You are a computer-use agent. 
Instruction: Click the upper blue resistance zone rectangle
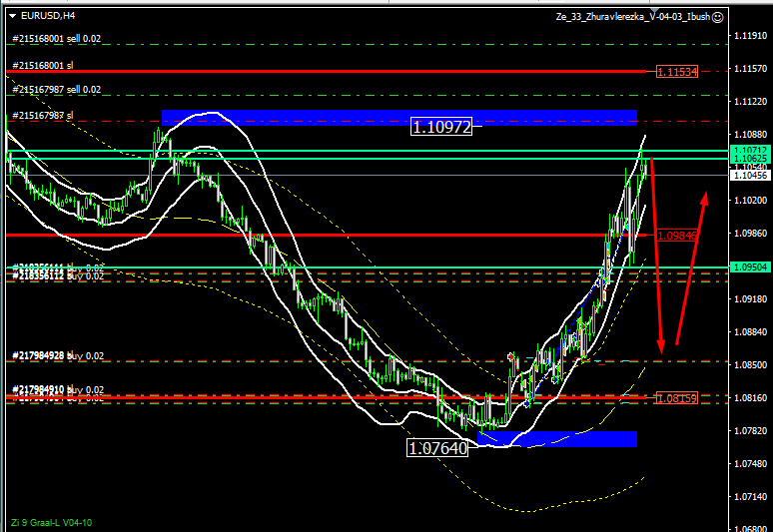tap(399, 118)
